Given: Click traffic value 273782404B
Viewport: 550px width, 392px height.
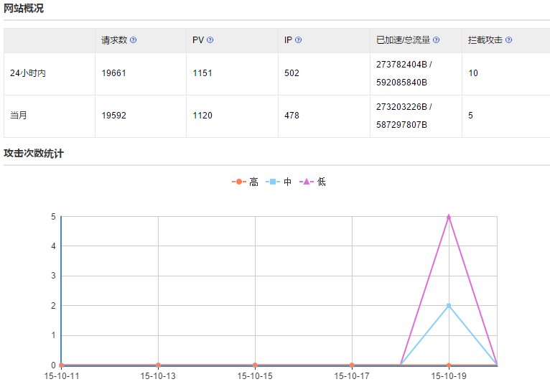Looking at the screenshot, I should pos(401,65).
